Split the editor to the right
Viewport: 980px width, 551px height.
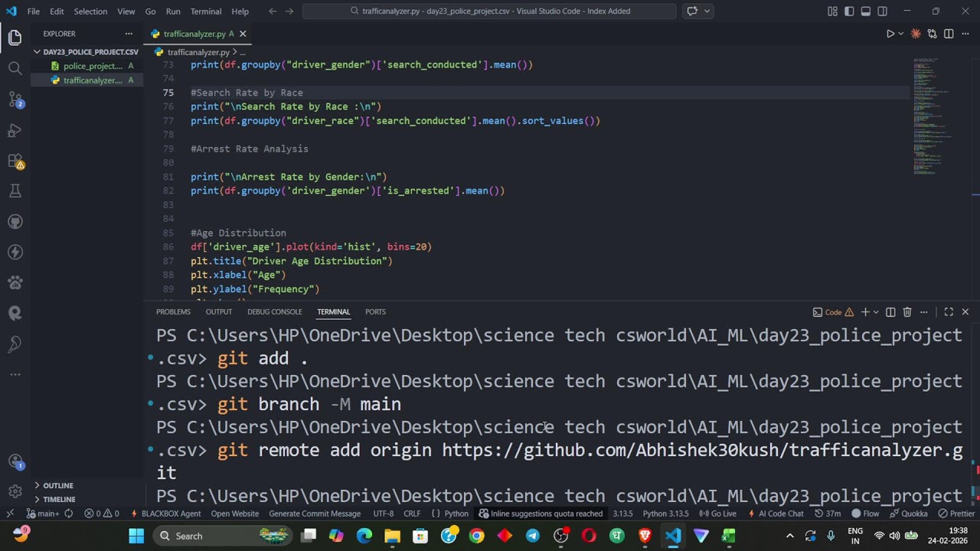coord(949,34)
